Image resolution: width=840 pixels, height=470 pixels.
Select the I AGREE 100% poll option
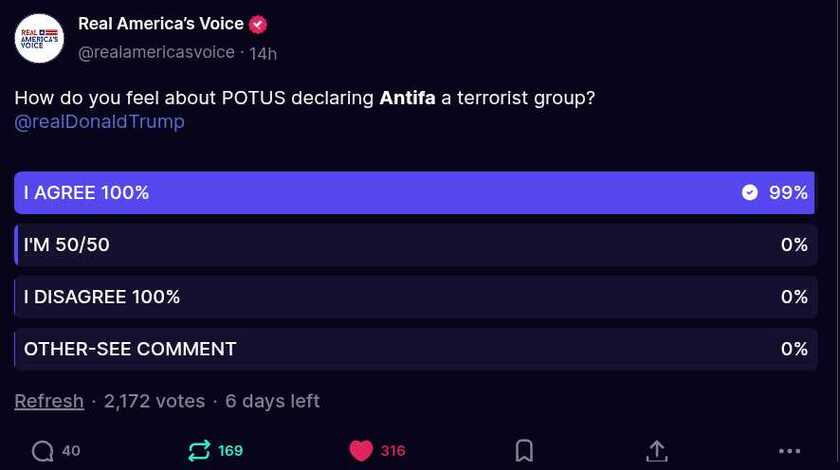pos(415,193)
